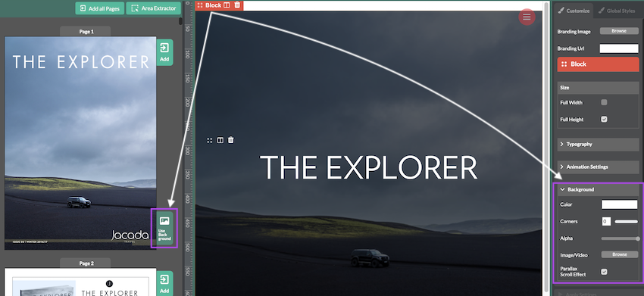Add Page 1 using the green Add icon

pyautogui.click(x=164, y=52)
